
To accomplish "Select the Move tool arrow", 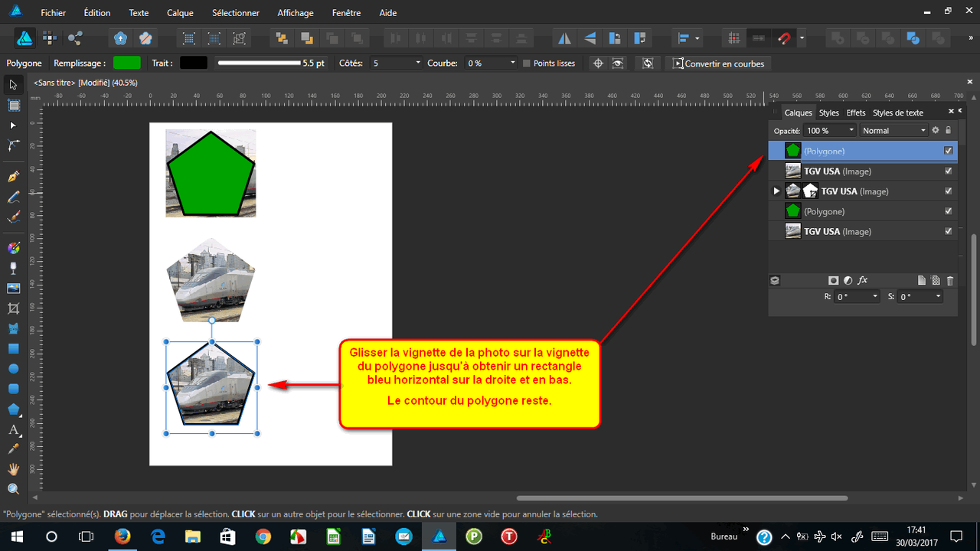I will tap(13, 85).
